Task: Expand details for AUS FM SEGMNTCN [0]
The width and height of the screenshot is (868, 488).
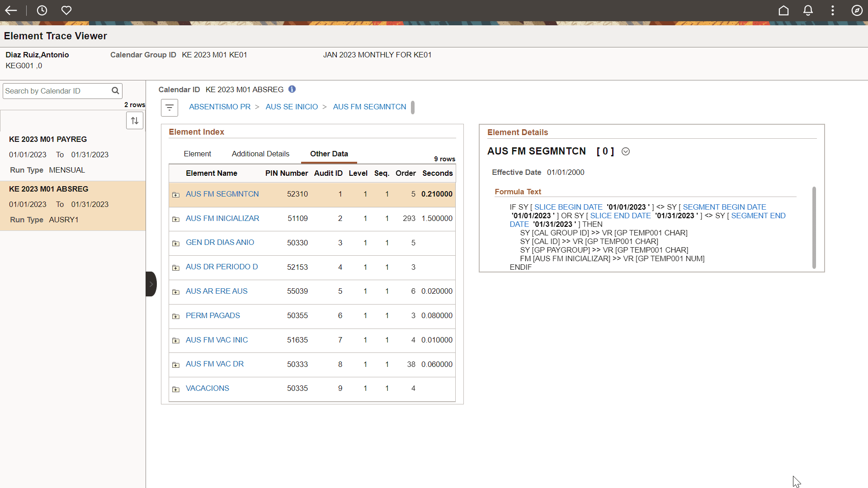Action: pyautogui.click(x=626, y=151)
